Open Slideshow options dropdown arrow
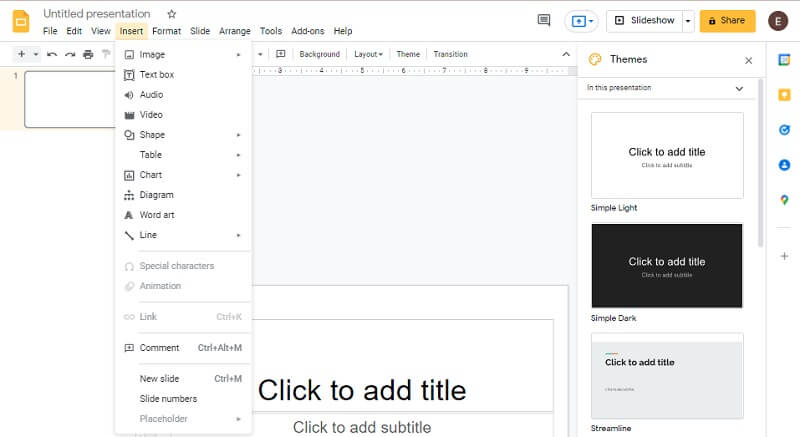 pos(688,20)
